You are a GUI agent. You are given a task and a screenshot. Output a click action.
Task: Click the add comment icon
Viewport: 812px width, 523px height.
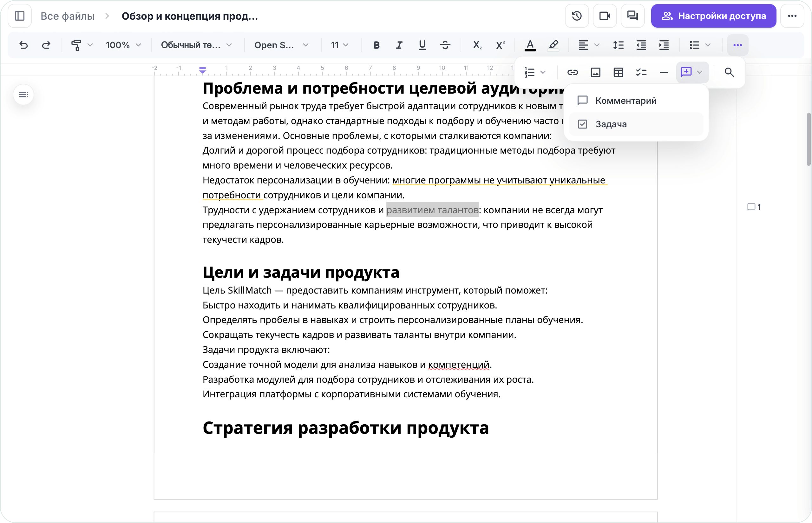(x=686, y=72)
